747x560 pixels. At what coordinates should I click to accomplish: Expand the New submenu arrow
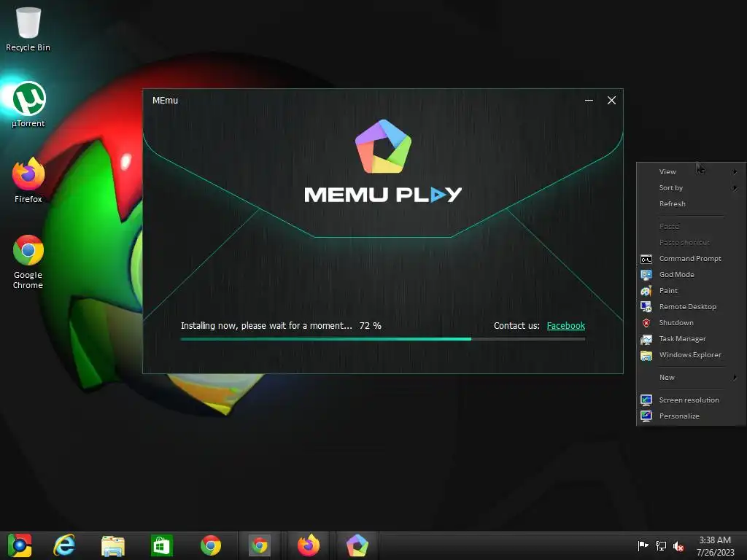(735, 377)
